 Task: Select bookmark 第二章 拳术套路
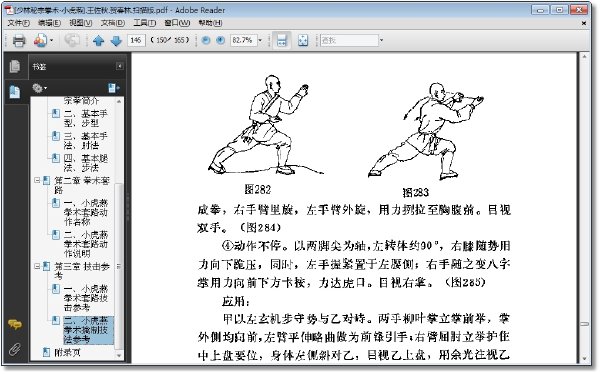coord(82,185)
